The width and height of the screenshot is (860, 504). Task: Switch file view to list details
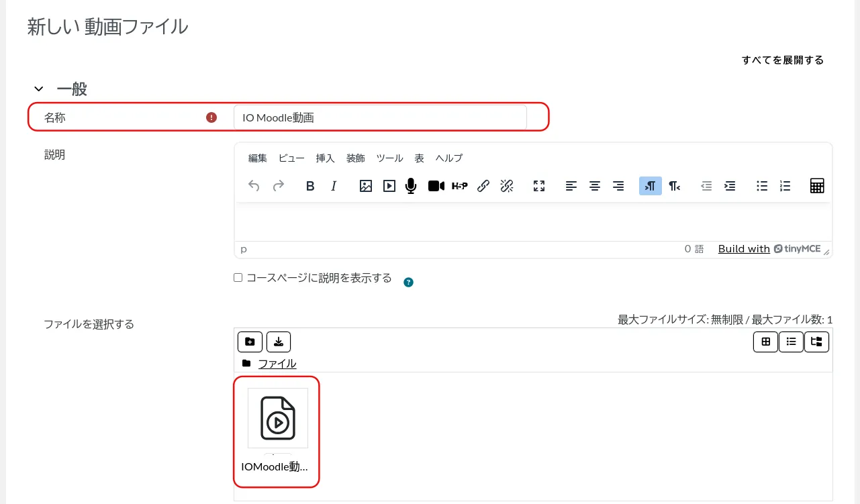coord(791,342)
